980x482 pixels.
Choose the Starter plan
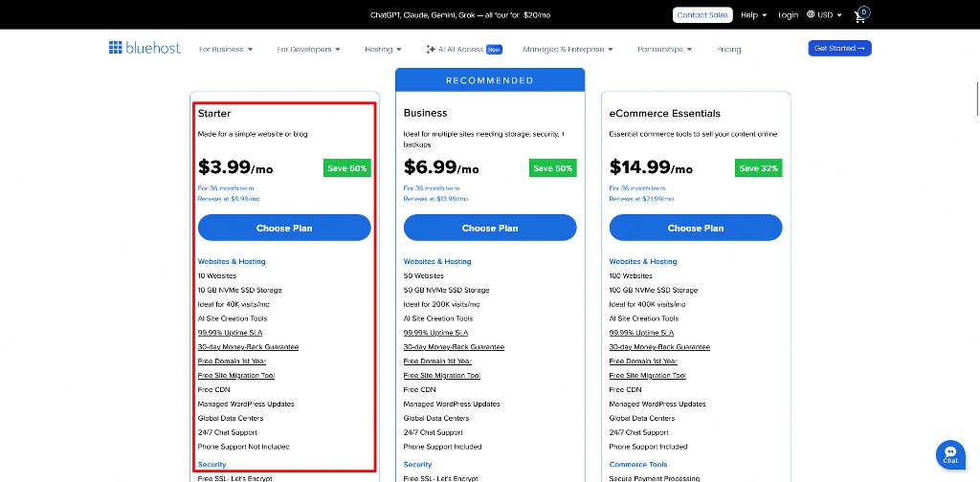coord(284,228)
